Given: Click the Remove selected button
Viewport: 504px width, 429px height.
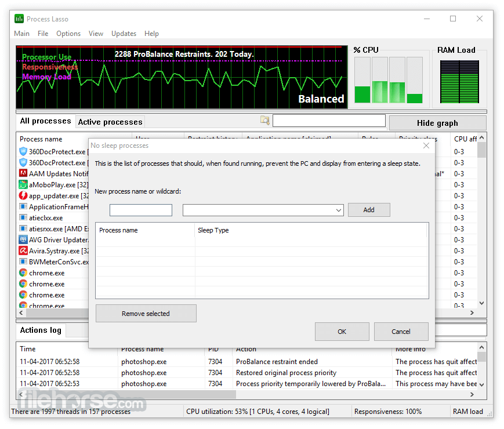Looking at the screenshot, I should pos(146,313).
